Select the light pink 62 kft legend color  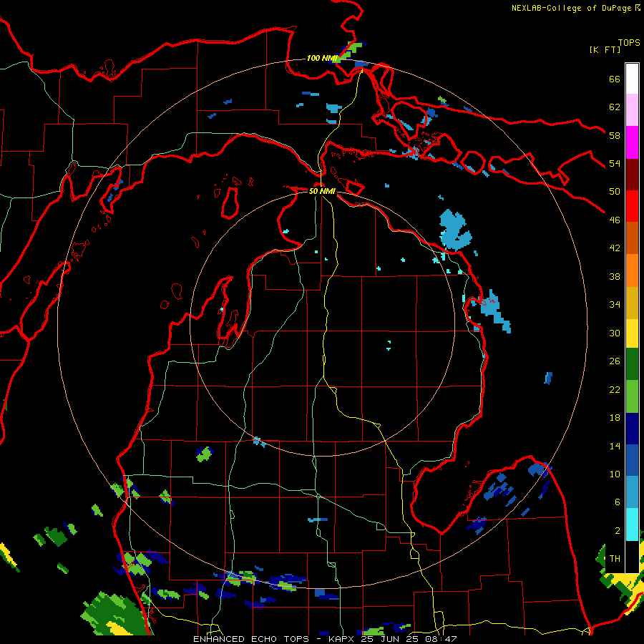[x=632, y=110]
